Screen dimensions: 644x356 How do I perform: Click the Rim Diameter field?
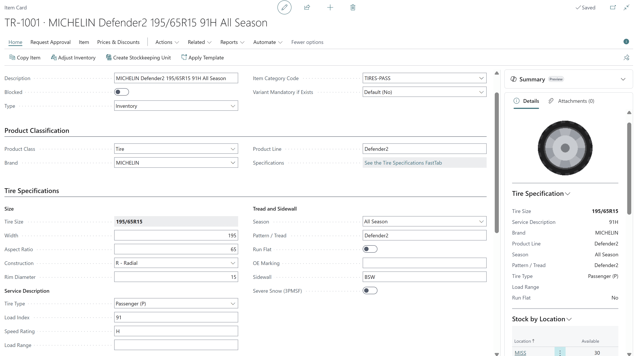tap(176, 277)
